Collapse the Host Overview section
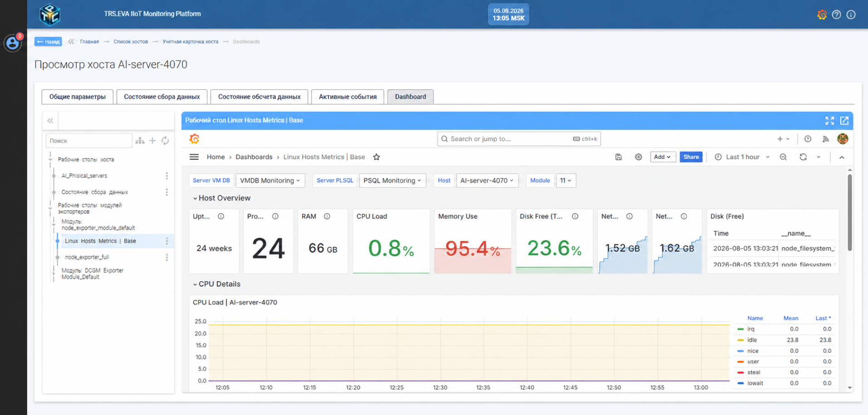The image size is (868, 415). pyautogui.click(x=221, y=198)
